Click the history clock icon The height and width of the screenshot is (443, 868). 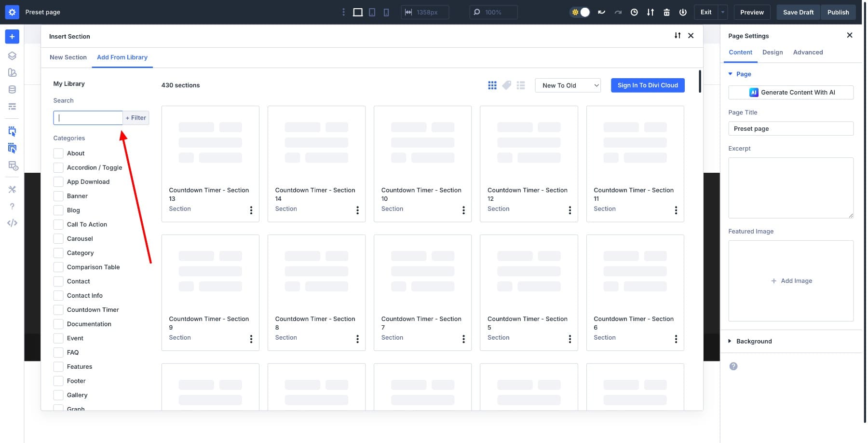634,13
